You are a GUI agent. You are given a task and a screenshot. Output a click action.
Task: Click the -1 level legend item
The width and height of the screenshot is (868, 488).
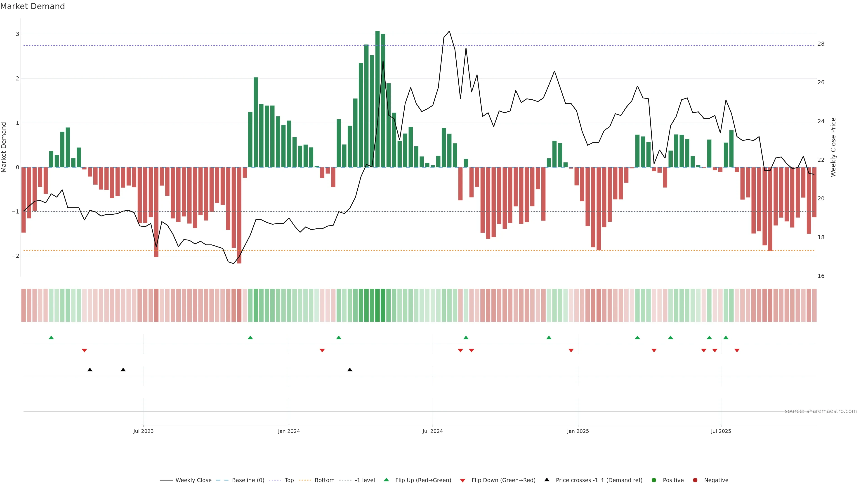click(365, 480)
